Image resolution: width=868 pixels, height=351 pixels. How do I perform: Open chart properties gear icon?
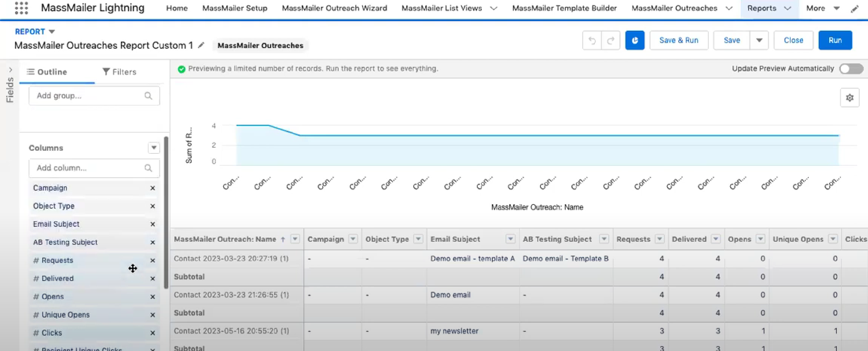tap(850, 98)
